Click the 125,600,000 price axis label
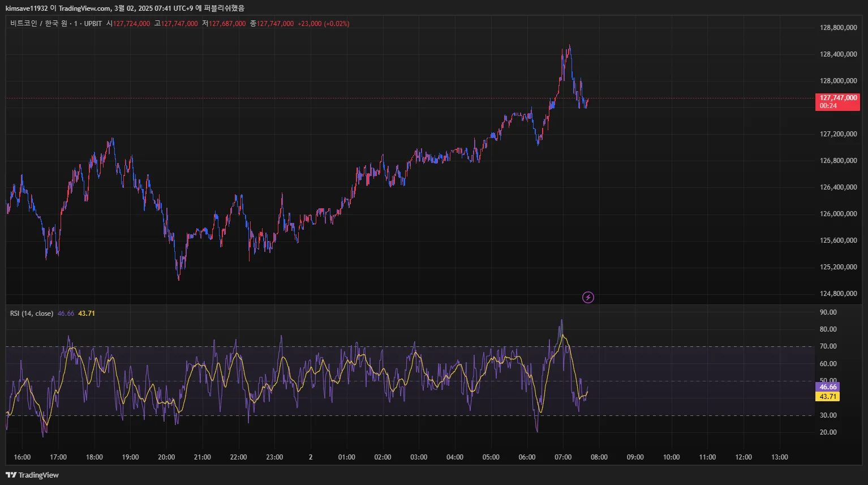Screen dimensions: 868x485 838,241
